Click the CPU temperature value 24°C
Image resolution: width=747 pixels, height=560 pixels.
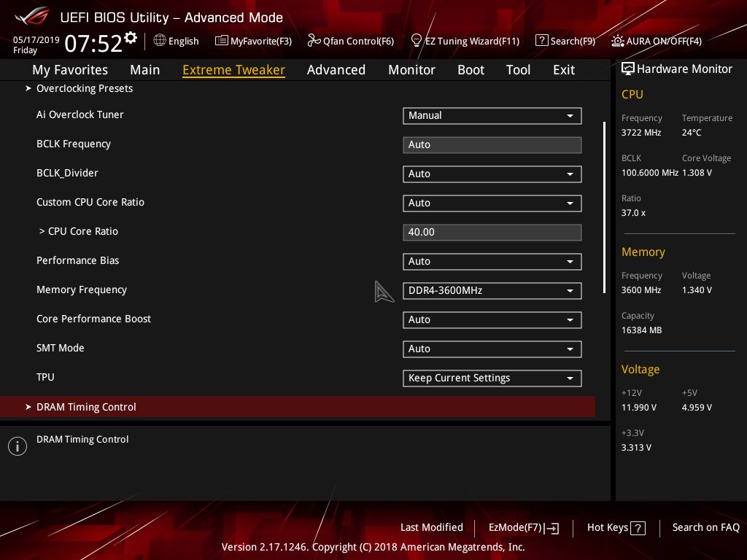692,133
